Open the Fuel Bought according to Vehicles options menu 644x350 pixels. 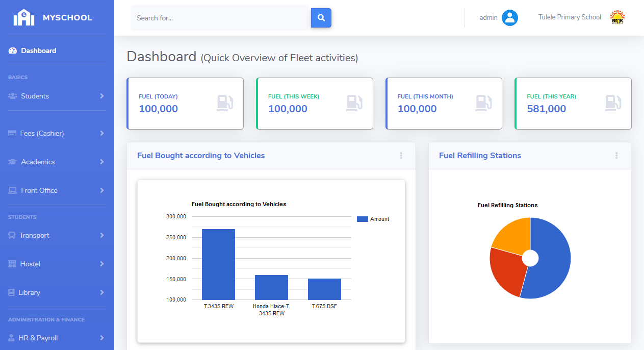point(401,156)
